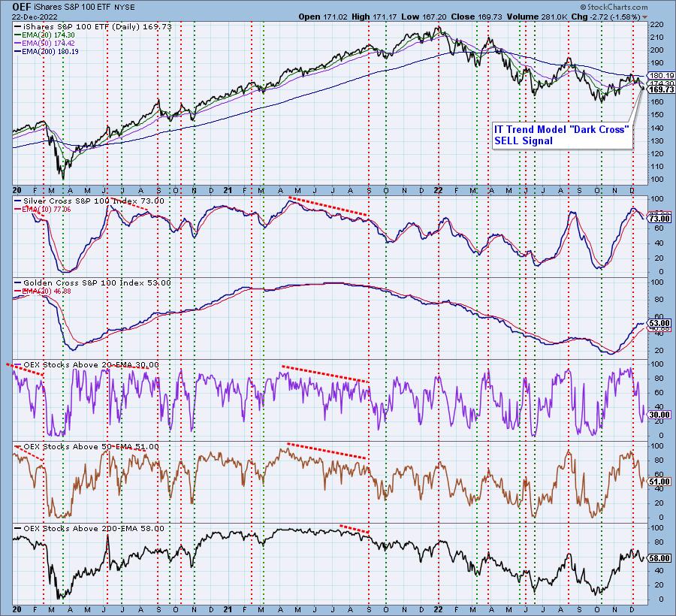The width and height of the screenshot is (676, 616).
Task: Click year 21 on the bottom time axis
Action: pyautogui.click(x=228, y=609)
